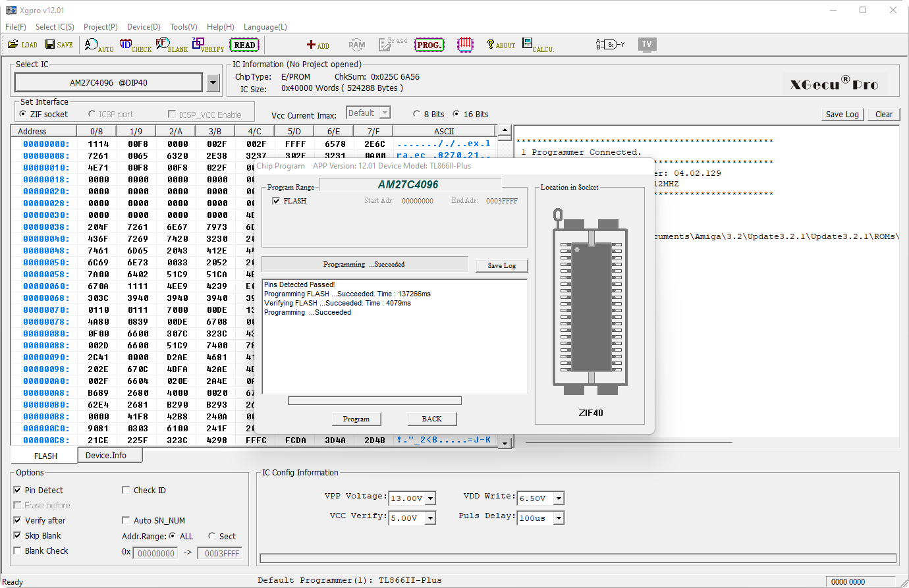The image size is (909, 588).
Task: Run AUTO identify from toolbar
Action: pyautogui.click(x=99, y=45)
